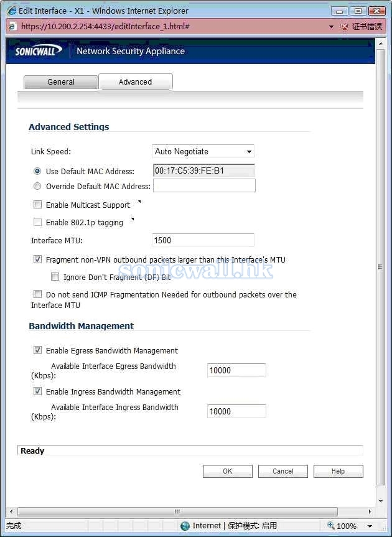
Task: Click the vertical scrollbar up arrow
Action: [x=380, y=44]
